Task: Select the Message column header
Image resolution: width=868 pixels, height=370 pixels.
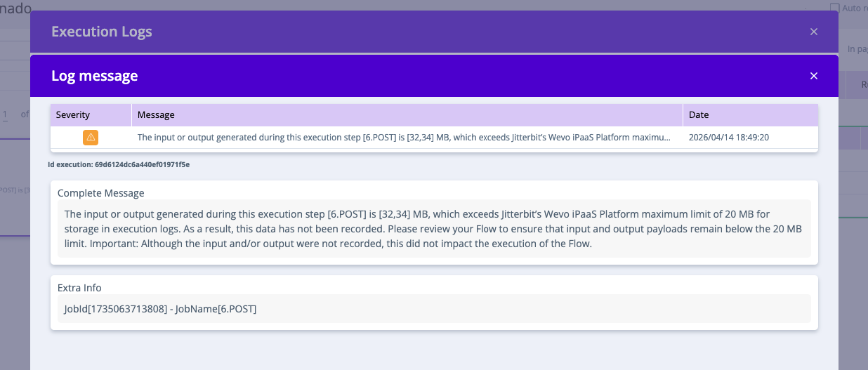Action: pyautogui.click(x=407, y=115)
